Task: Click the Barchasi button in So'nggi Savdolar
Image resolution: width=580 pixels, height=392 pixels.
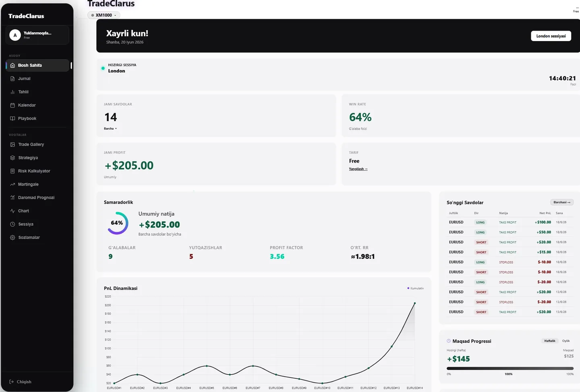Action: pos(562,202)
